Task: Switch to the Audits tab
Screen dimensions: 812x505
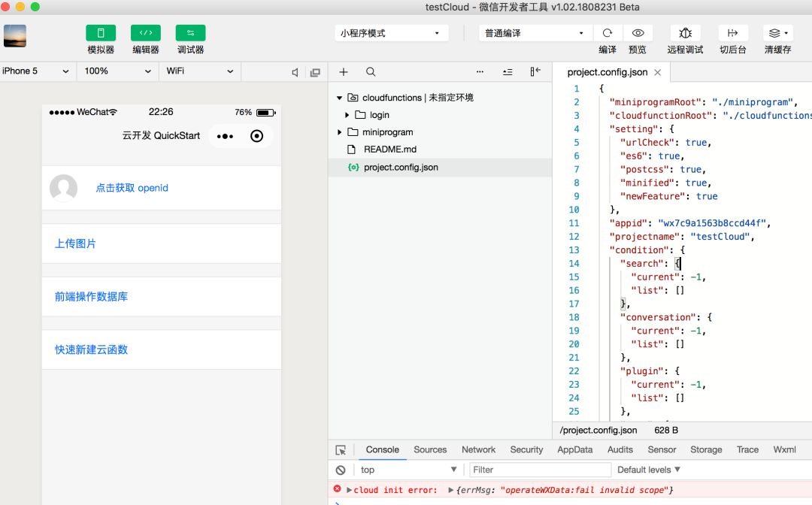Action: point(620,449)
